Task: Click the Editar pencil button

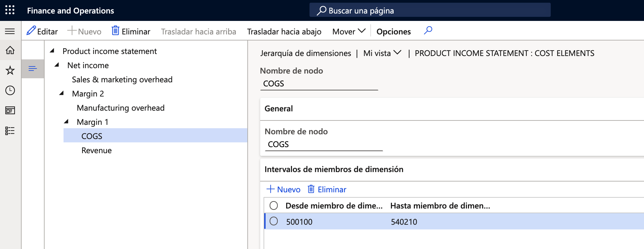Action: click(x=42, y=31)
